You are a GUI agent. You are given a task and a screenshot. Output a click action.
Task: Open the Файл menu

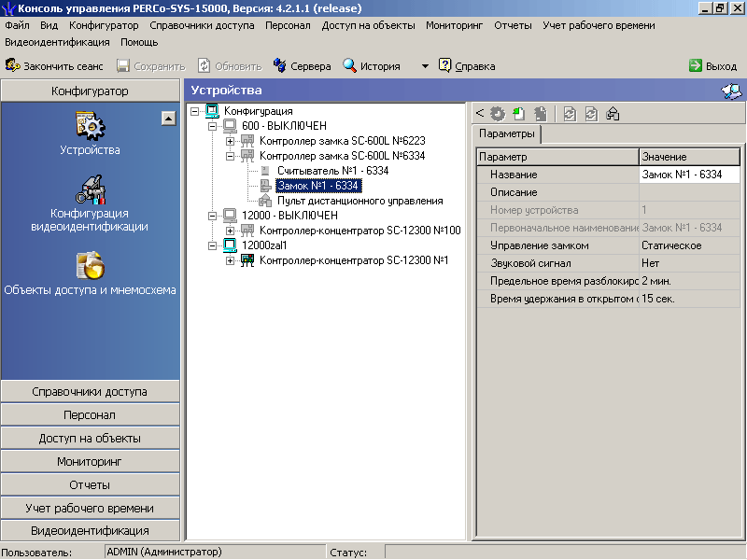click(17, 25)
